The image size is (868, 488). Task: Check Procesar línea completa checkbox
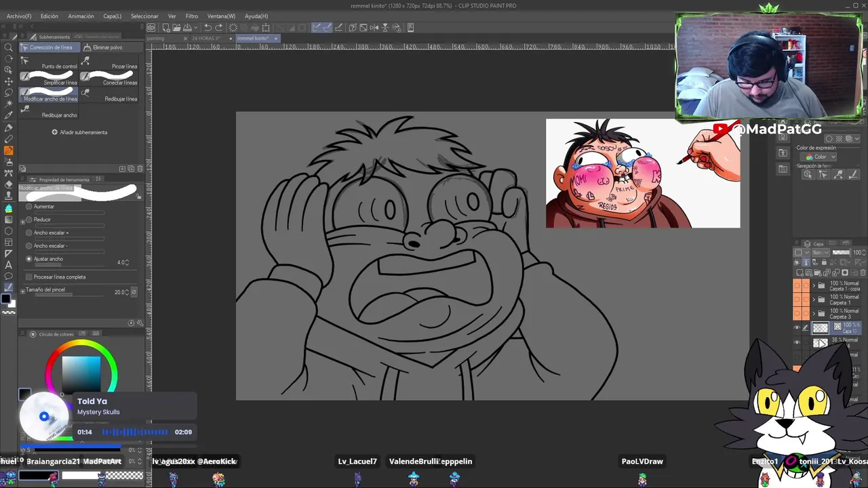pos(28,277)
